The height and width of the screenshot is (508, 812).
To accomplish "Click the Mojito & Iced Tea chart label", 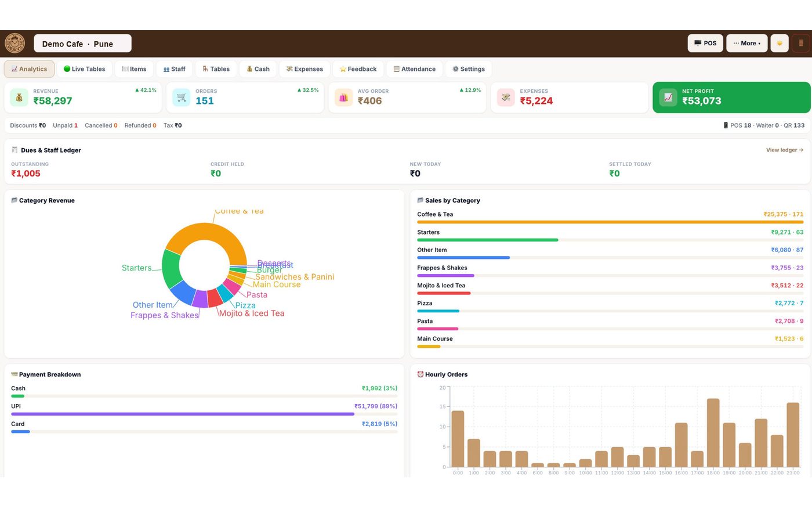I will (252, 314).
